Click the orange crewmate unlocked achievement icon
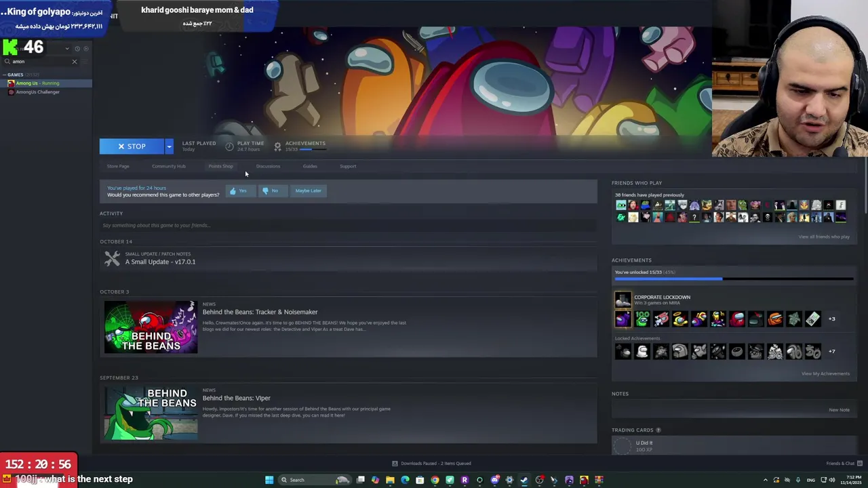The height and width of the screenshot is (488, 868). click(x=774, y=319)
